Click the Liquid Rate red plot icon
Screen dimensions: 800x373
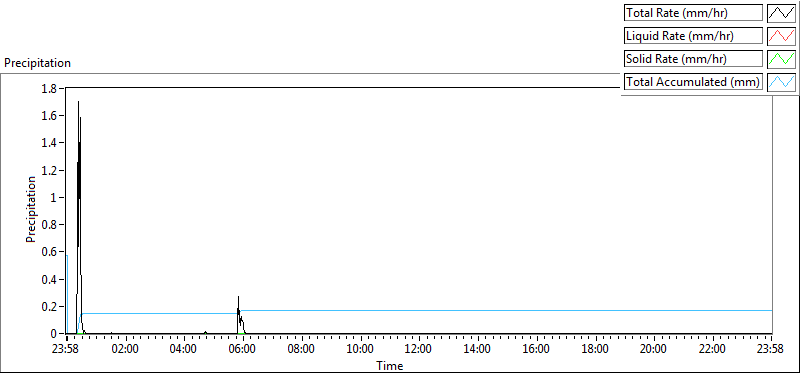click(781, 35)
